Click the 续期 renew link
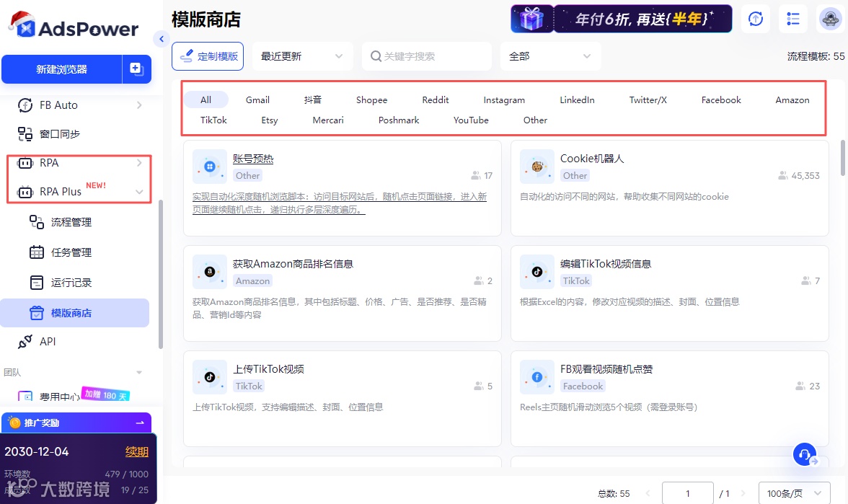The height and width of the screenshot is (504, 848). tap(137, 451)
